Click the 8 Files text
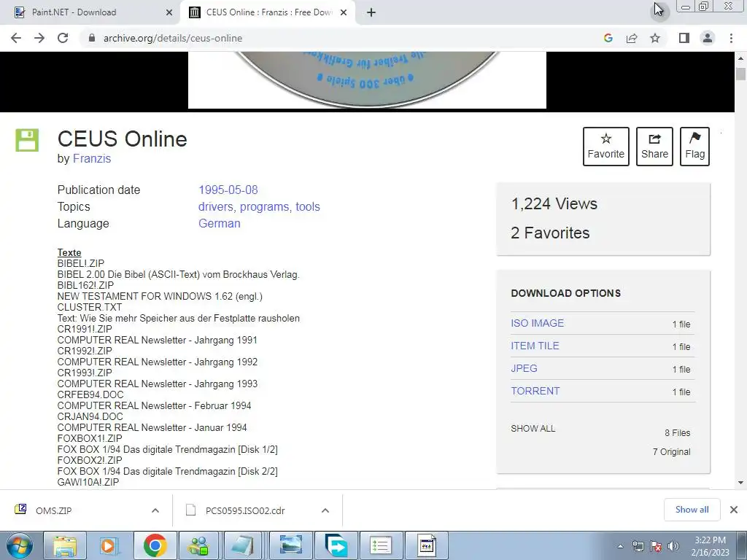The width and height of the screenshot is (747, 560). coord(678,433)
